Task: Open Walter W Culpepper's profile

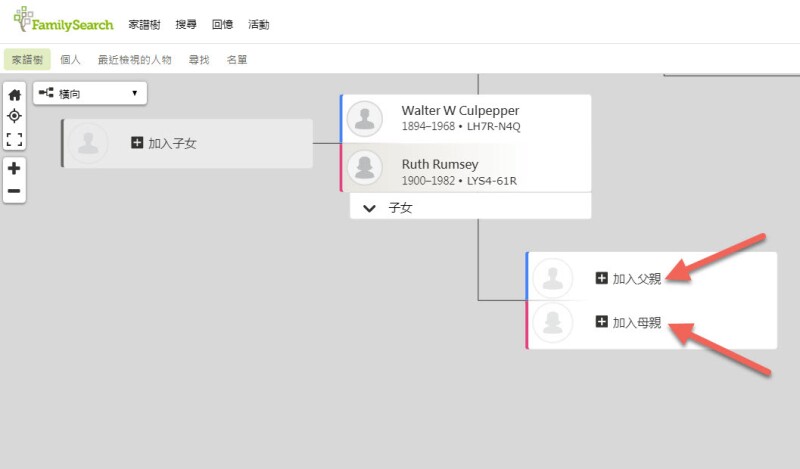Action: coord(460,111)
